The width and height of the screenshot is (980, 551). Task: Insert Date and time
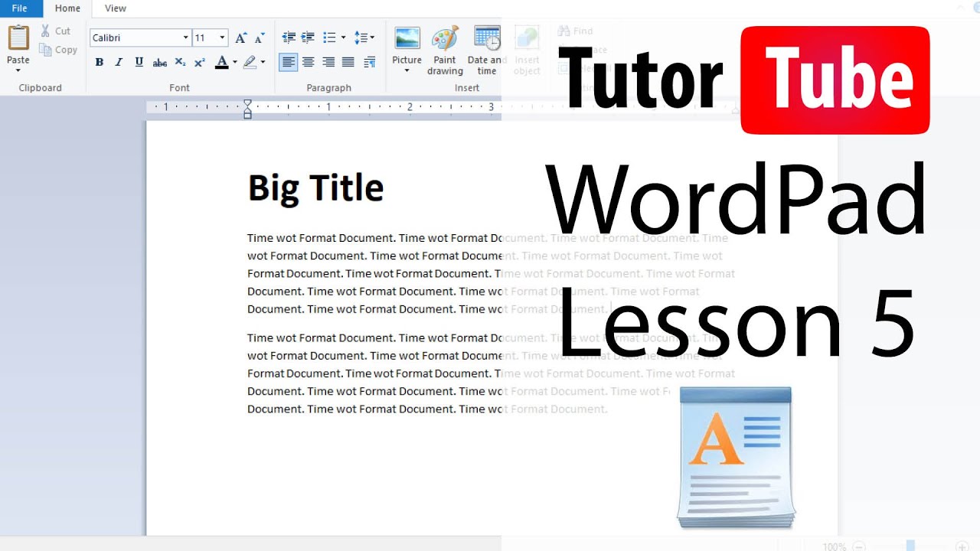[x=487, y=51]
